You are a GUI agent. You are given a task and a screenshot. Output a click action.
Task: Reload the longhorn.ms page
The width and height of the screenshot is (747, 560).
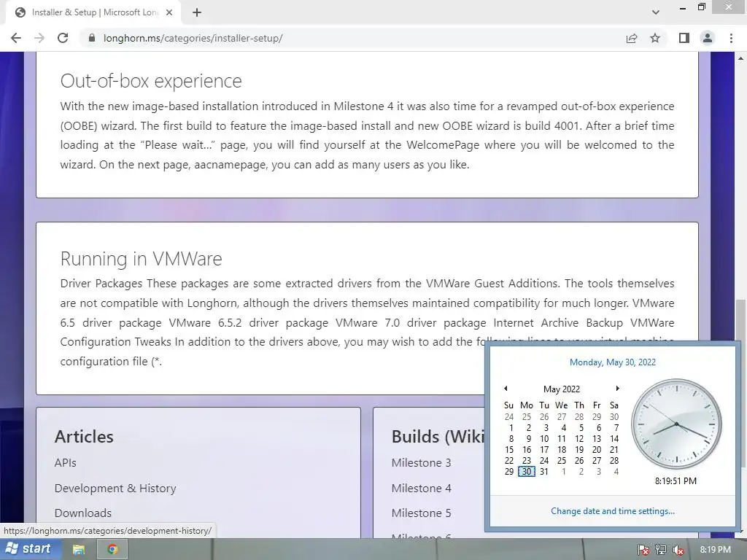[63, 38]
